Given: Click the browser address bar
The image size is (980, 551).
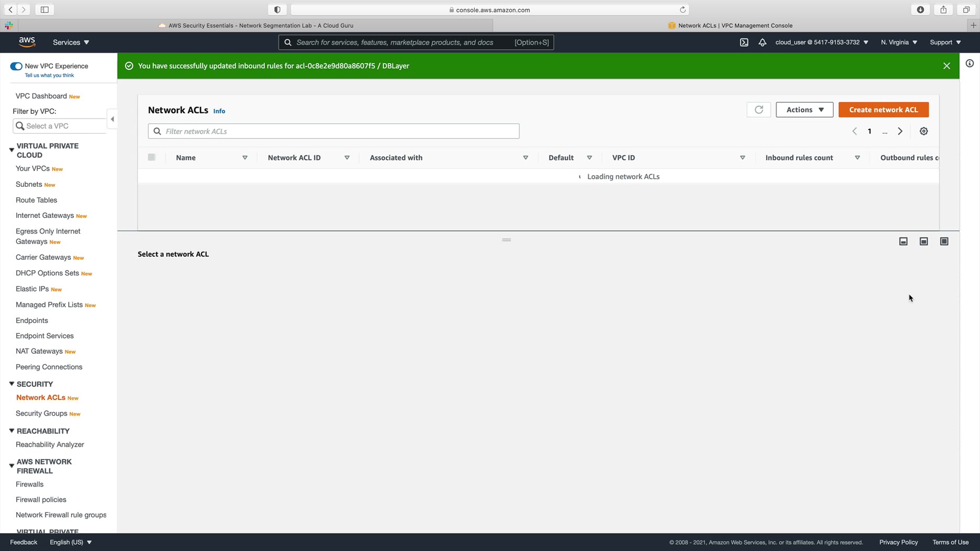Looking at the screenshot, I should 489,9.
